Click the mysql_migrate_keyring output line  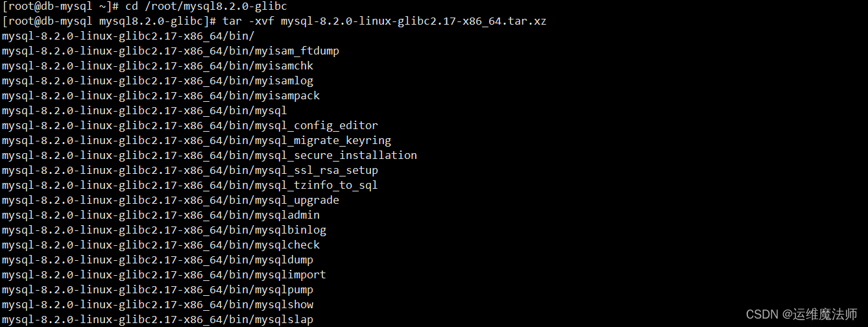pos(197,141)
